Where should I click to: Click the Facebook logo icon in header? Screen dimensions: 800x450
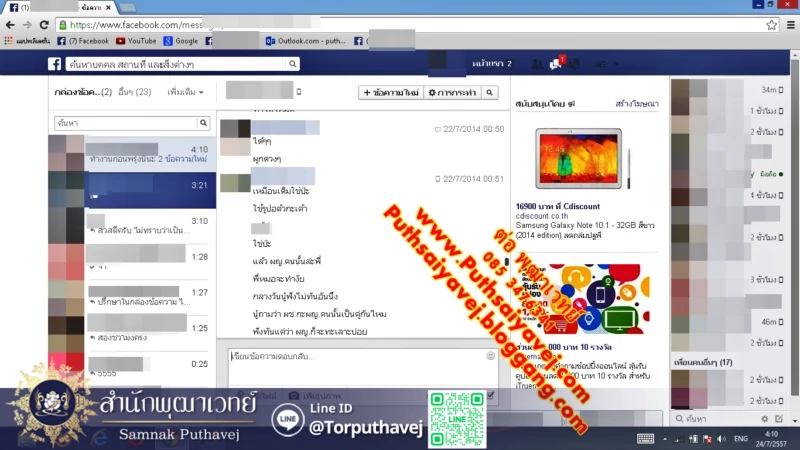(56, 64)
